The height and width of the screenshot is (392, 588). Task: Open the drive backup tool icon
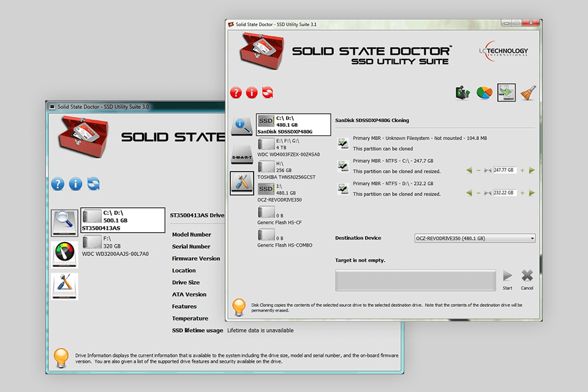click(463, 92)
